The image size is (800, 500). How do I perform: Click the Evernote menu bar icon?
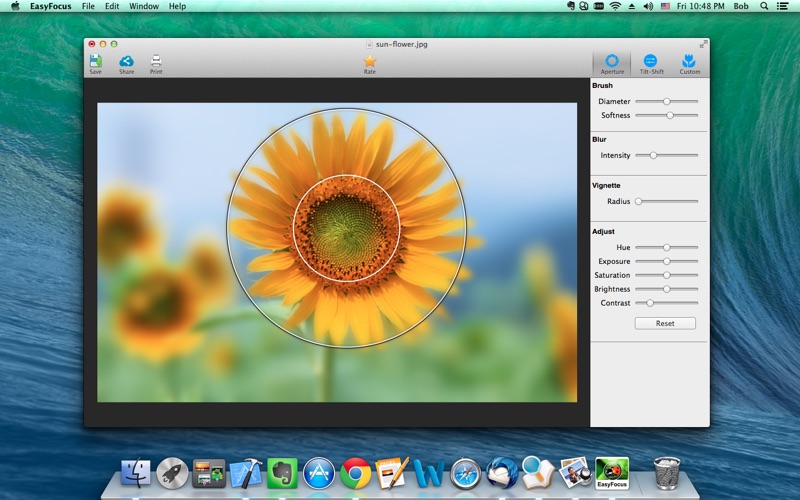570,6
